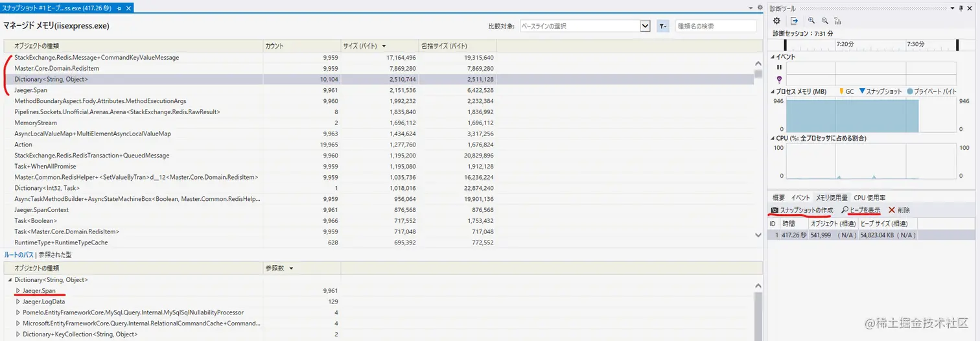
Task: Select the Jaeger.Span row in type list
Action: (379, 90)
